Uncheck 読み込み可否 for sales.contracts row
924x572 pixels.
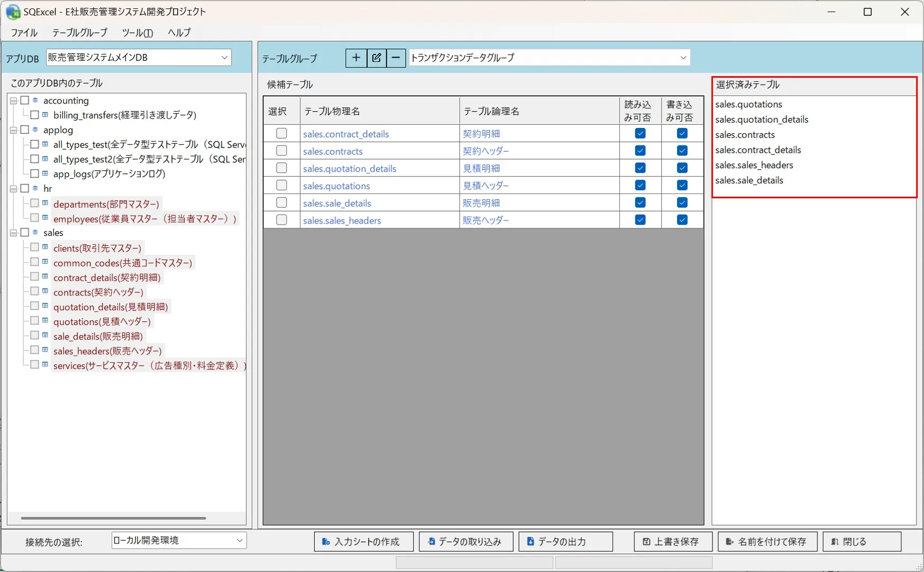coord(640,151)
